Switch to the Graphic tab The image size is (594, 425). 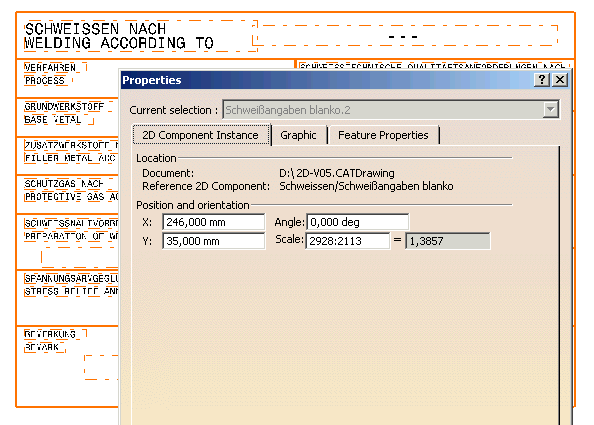299,135
